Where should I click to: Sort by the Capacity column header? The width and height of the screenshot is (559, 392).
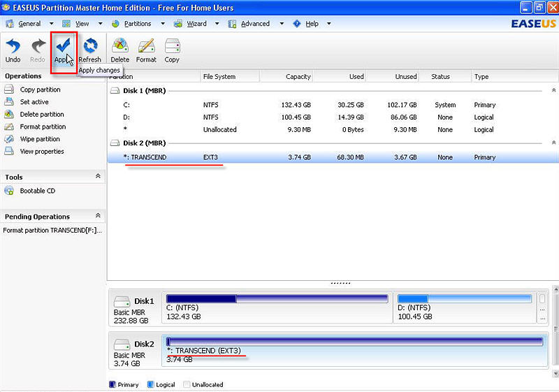pyautogui.click(x=286, y=77)
